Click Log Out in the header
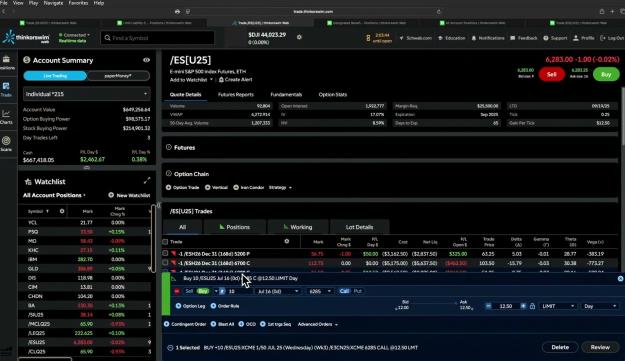 pos(612,38)
